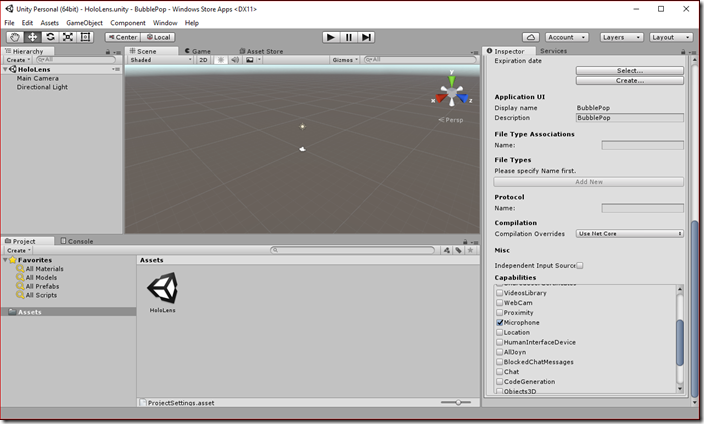
Task: Enable VideosLibrary capability
Action: click(499, 293)
